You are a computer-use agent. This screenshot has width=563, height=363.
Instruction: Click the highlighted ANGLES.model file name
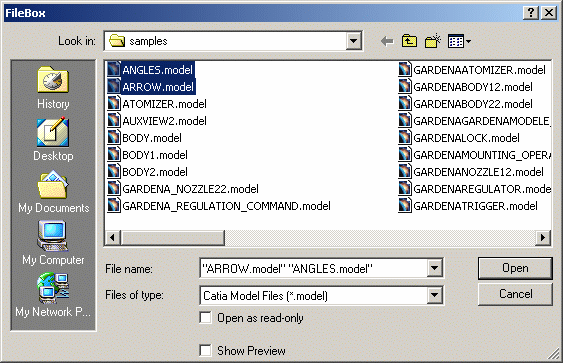coord(158,70)
